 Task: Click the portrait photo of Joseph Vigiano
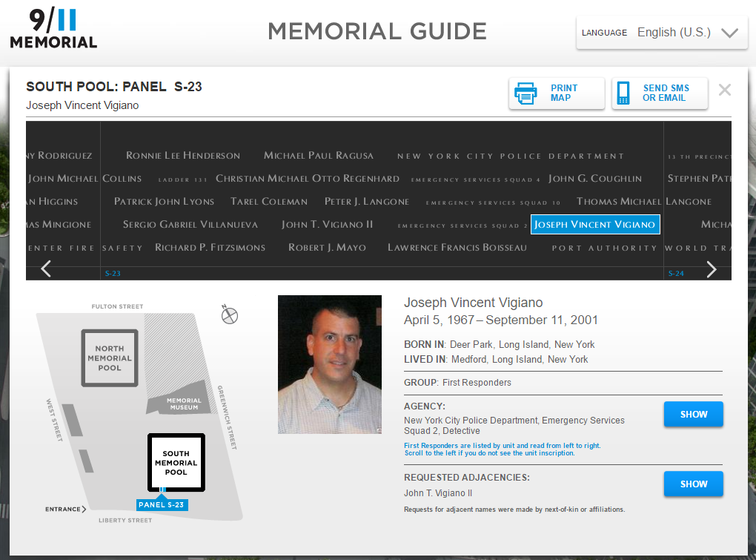point(329,364)
